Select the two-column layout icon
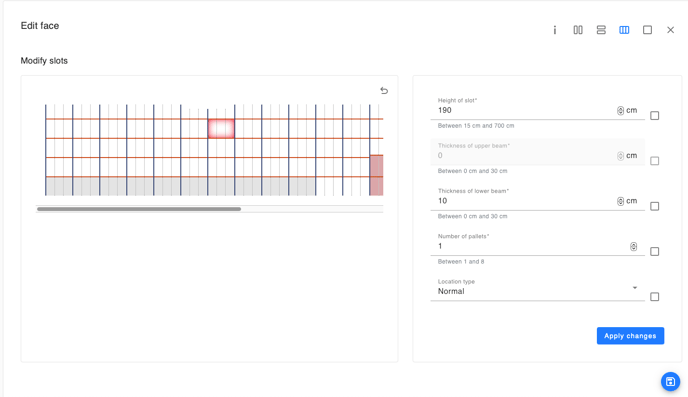 point(578,30)
